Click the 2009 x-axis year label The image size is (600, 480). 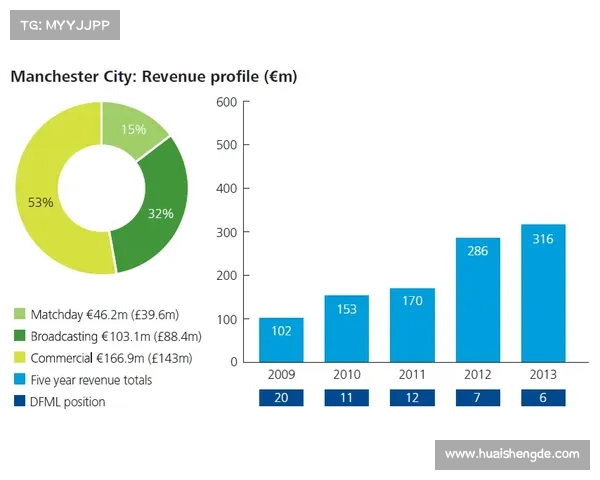click(281, 374)
